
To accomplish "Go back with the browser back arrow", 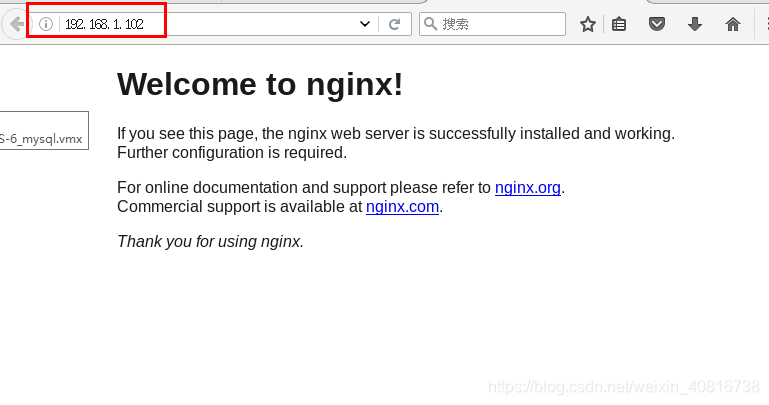I will pos(16,24).
